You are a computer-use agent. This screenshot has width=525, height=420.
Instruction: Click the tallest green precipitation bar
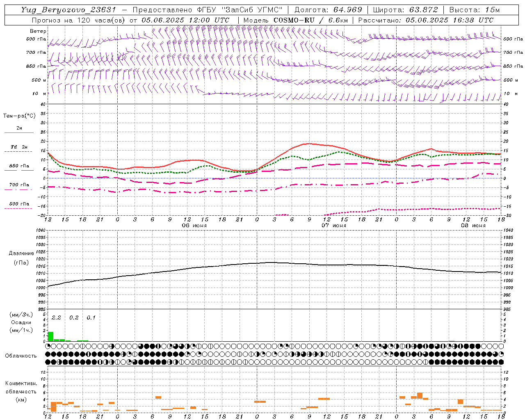click(x=50, y=336)
